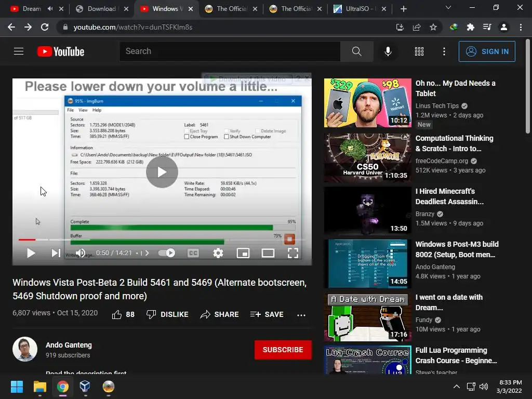Click the DISLIKE button
Viewport: 532px width, 399px height.
click(x=167, y=314)
